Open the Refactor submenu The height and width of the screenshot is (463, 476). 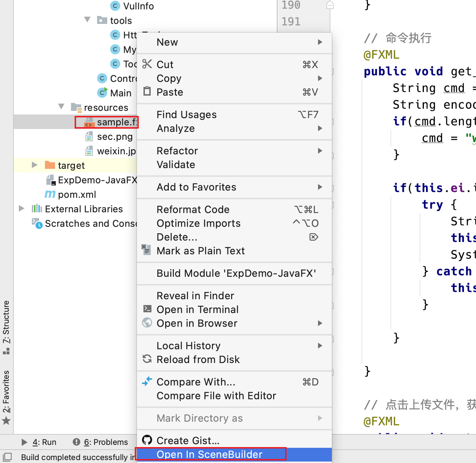click(x=234, y=151)
